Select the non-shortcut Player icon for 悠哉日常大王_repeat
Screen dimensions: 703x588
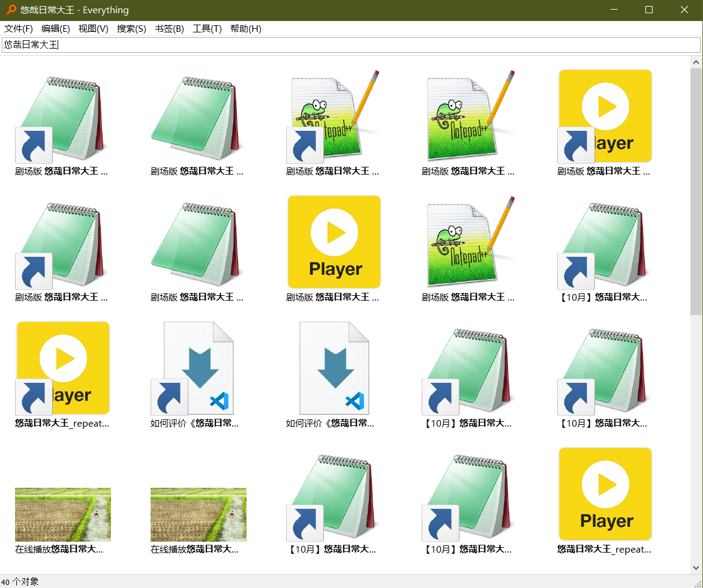[x=605, y=494]
